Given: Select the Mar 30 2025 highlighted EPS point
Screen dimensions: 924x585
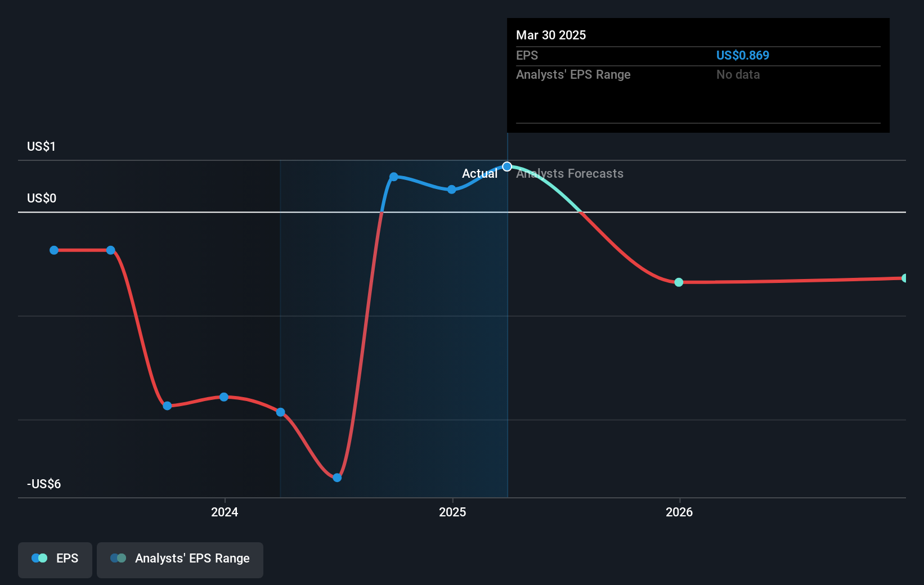Looking at the screenshot, I should [x=507, y=166].
